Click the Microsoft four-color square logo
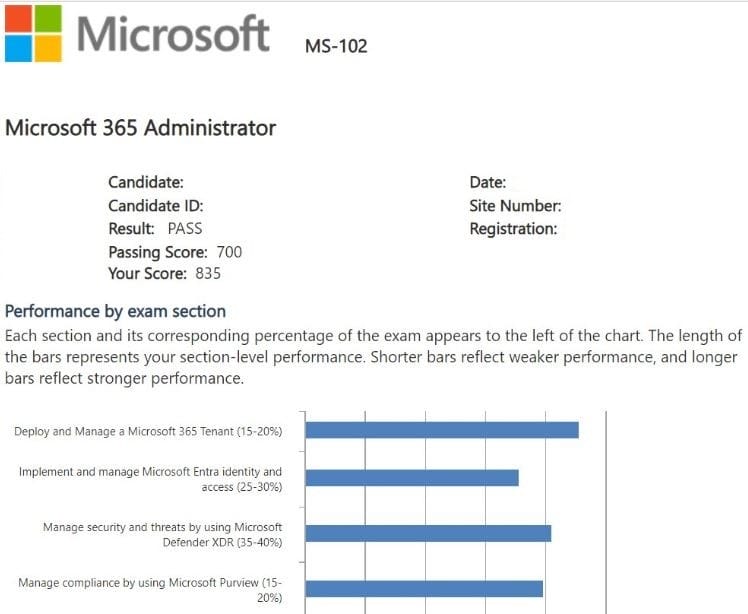This screenshot has width=748, height=614. 33,35
